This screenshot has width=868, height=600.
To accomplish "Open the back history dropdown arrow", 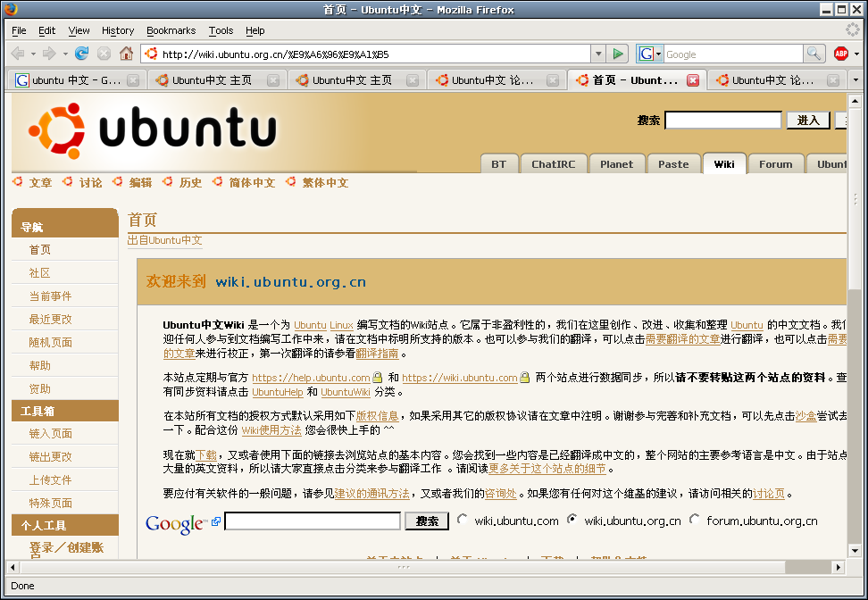I will point(33,54).
